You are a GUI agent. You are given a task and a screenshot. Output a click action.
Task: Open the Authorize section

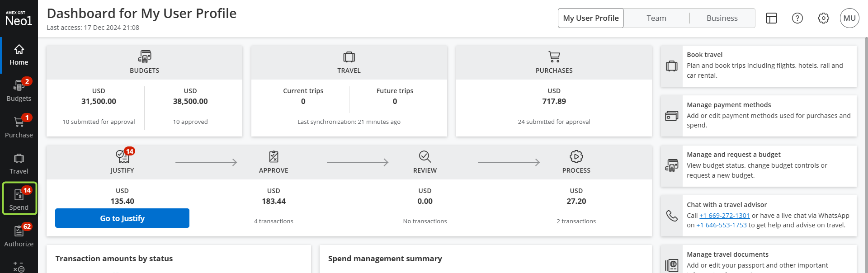pos(19,236)
